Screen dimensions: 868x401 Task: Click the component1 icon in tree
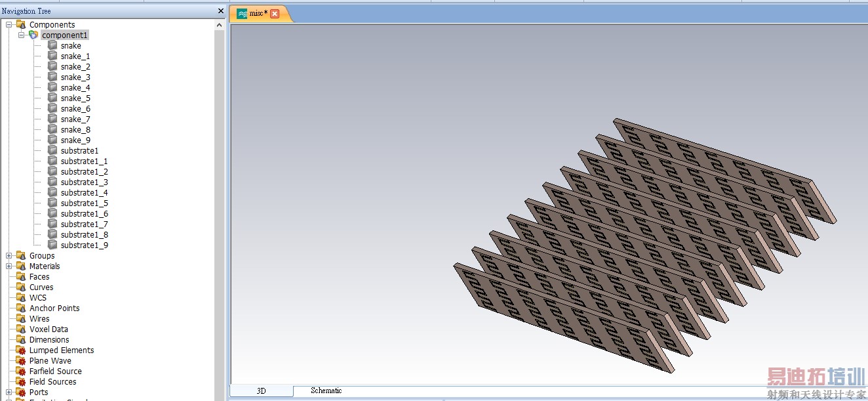tap(33, 35)
